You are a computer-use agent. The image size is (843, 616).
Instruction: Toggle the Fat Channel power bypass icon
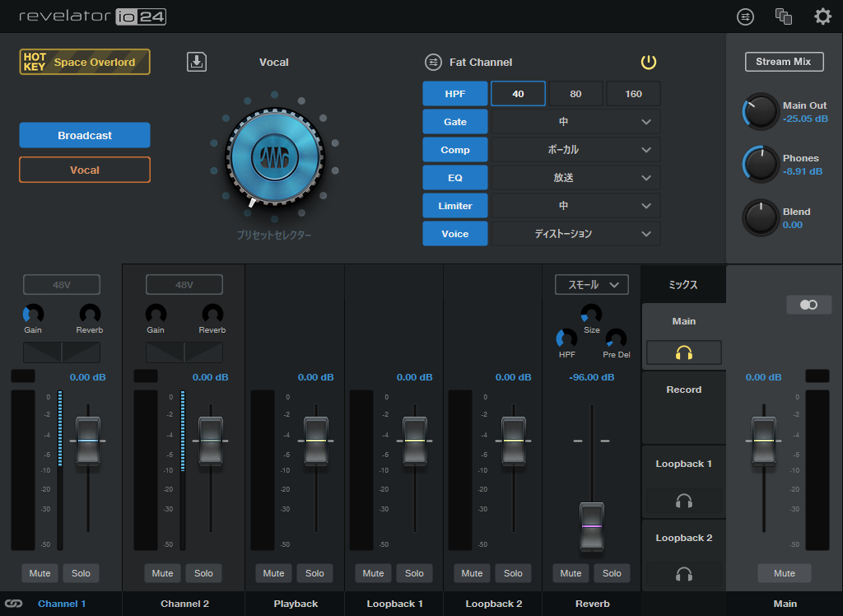point(649,63)
